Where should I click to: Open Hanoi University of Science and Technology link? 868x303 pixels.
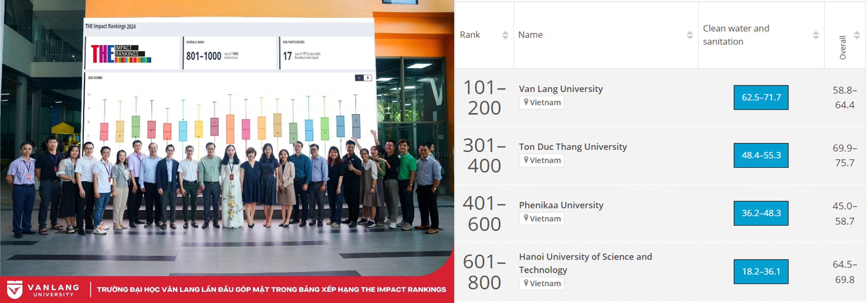585,263
